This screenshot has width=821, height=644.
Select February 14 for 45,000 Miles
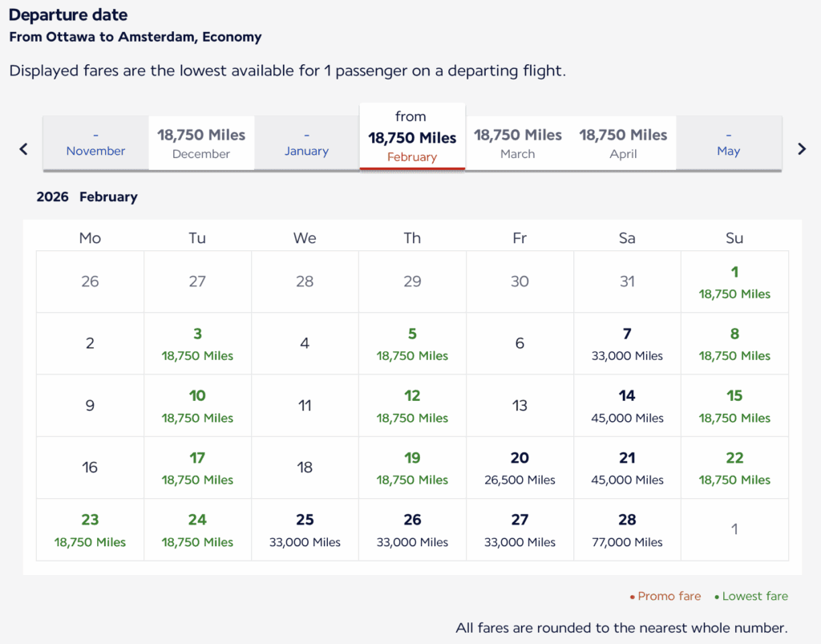point(627,405)
